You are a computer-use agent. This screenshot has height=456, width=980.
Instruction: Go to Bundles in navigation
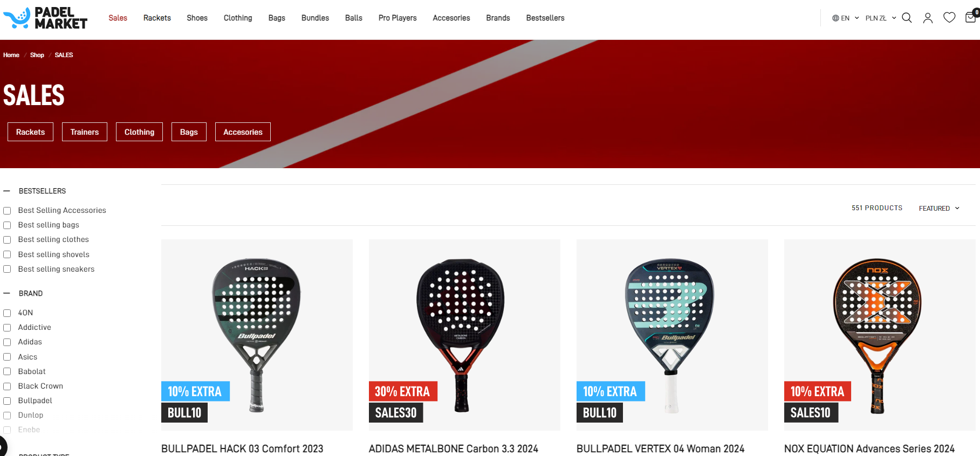pyautogui.click(x=315, y=18)
